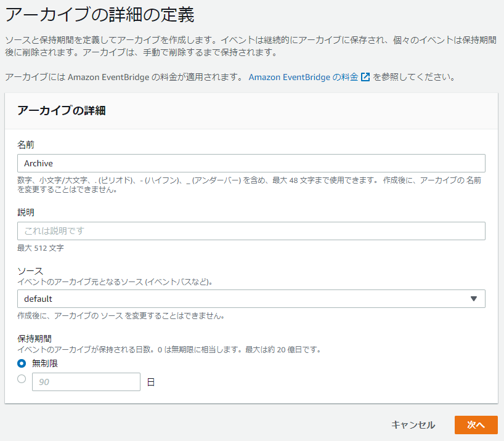Click the 説明 field label

[26, 212]
